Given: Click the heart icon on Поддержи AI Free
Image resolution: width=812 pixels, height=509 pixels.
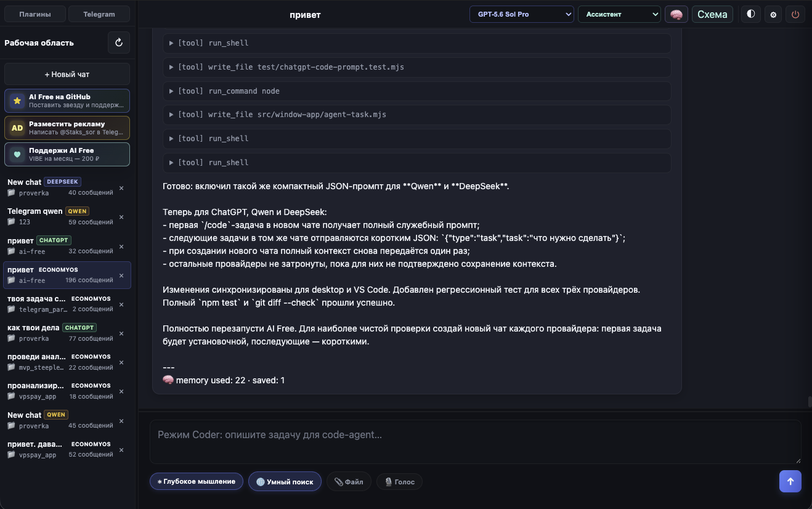Looking at the screenshot, I should (17, 154).
